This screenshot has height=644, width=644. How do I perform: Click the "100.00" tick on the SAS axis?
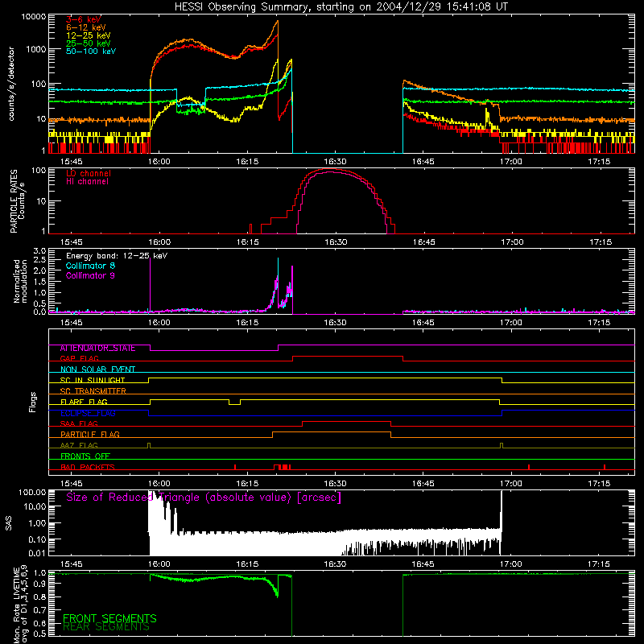[x=32, y=493]
